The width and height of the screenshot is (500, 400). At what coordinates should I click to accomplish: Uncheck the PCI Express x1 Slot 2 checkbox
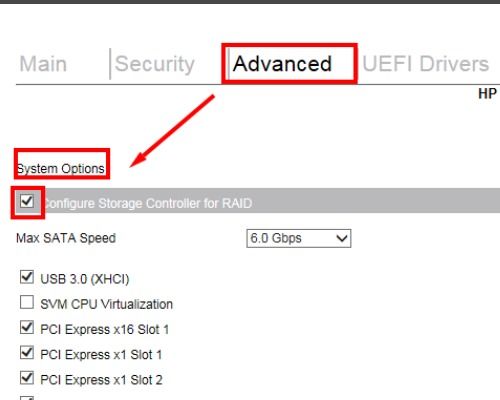pyautogui.click(x=27, y=378)
